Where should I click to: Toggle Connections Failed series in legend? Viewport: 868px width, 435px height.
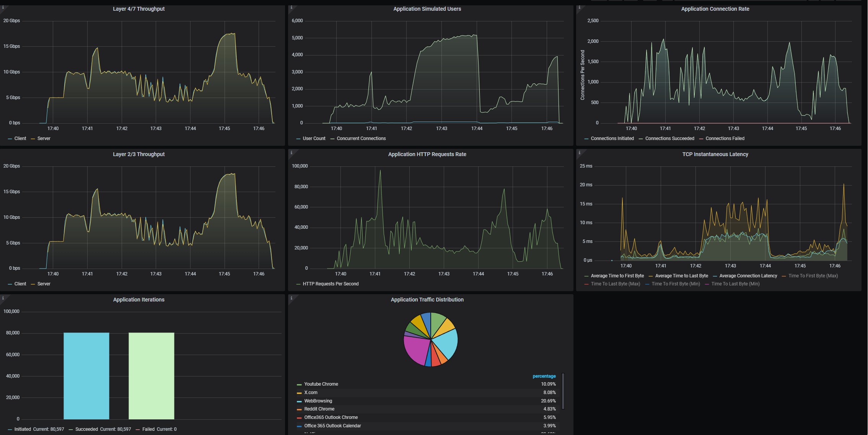click(725, 138)
